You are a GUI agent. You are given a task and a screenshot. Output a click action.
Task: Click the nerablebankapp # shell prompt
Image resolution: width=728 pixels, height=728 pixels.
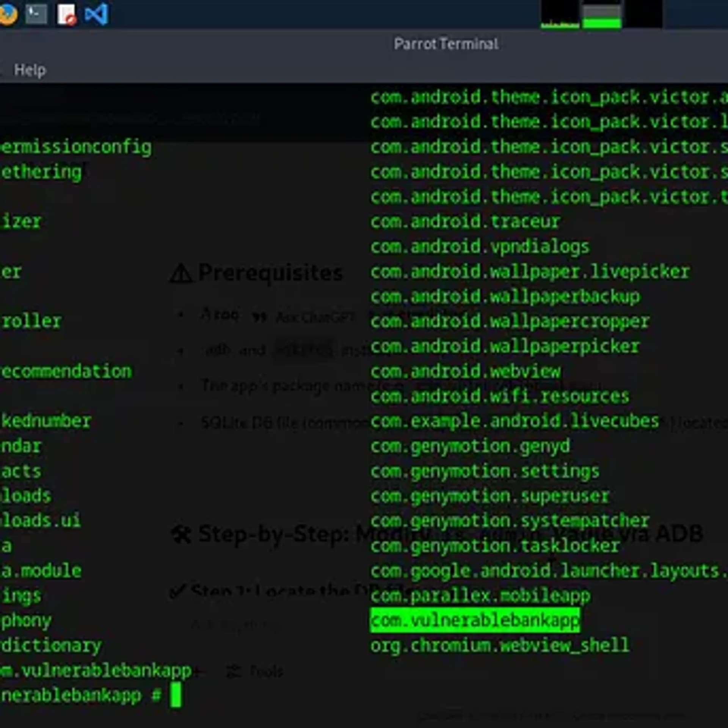[x=81, y=695]
